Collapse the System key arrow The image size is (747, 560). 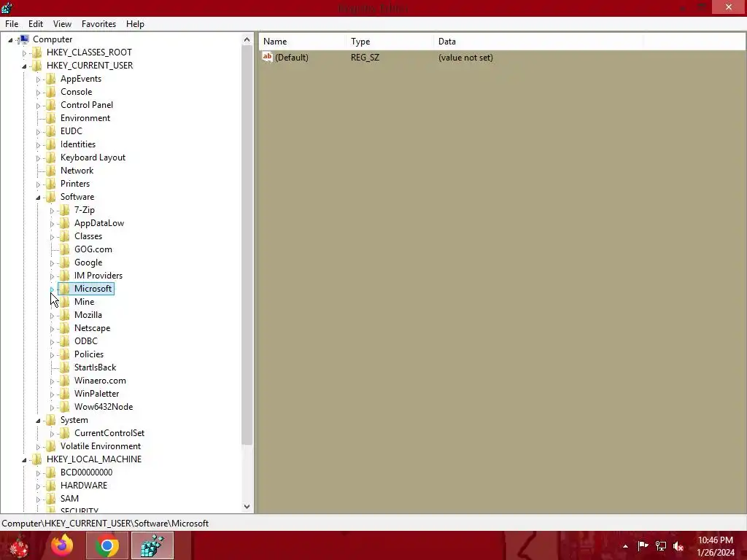tap(38, 421)
